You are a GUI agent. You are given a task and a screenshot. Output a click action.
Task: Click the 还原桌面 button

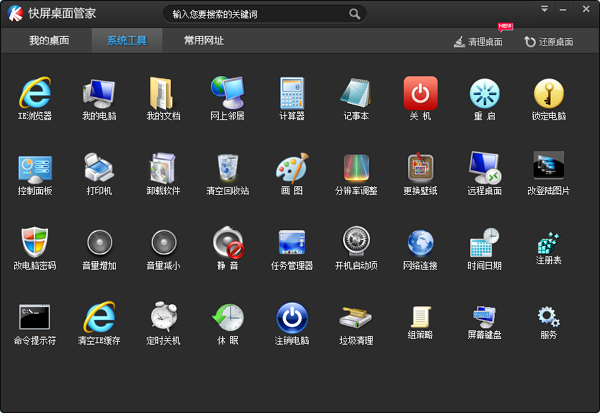[548, 42]
